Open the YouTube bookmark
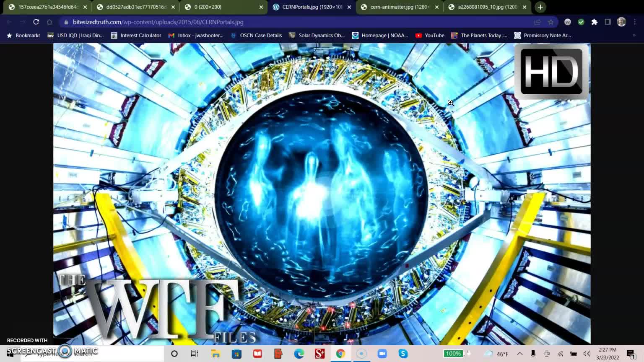644x362 pixels. [430, 36]
